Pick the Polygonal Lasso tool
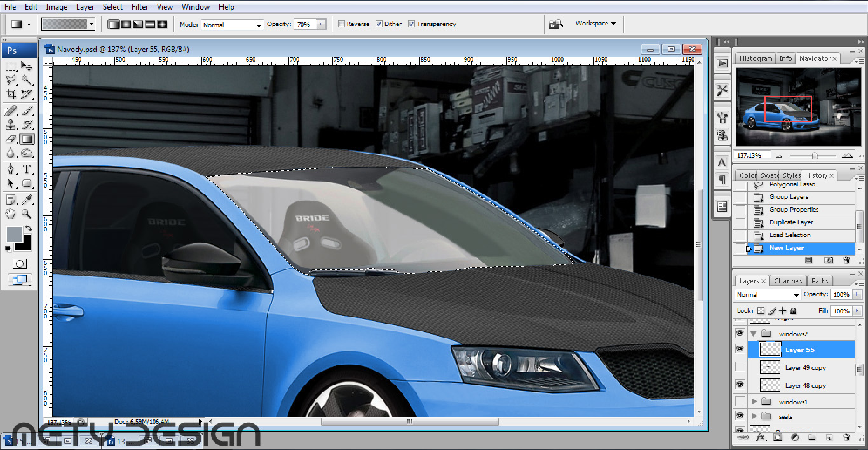868x450 pixels. pos(11,80)
